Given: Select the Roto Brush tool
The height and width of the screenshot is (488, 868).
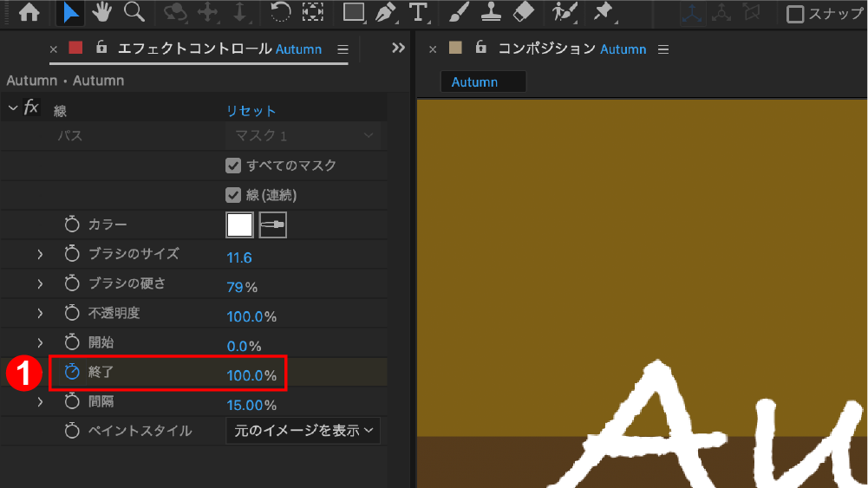Looking at the screenshot, I should point(565,13).
